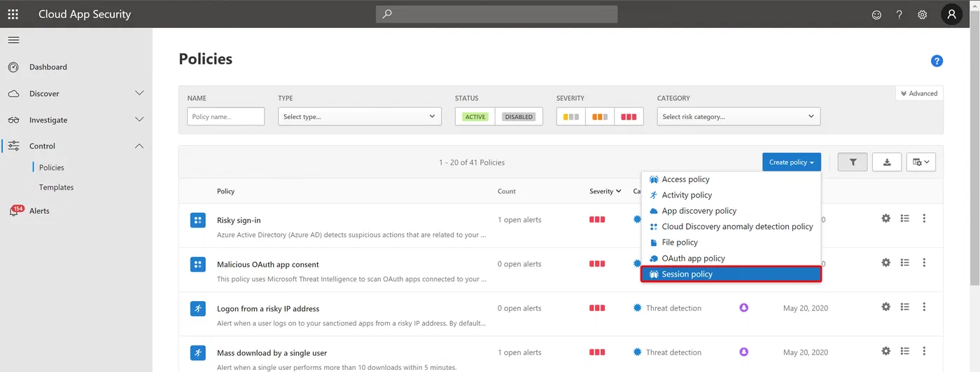This screenshot has width=980, height=372.
Task: Open the settings gear for Risky sign-in
Action: pyautogui.click(x=886, y=219)
